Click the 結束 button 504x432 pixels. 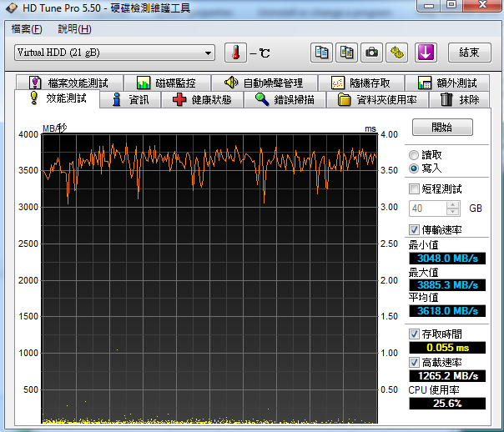point(469,53)
